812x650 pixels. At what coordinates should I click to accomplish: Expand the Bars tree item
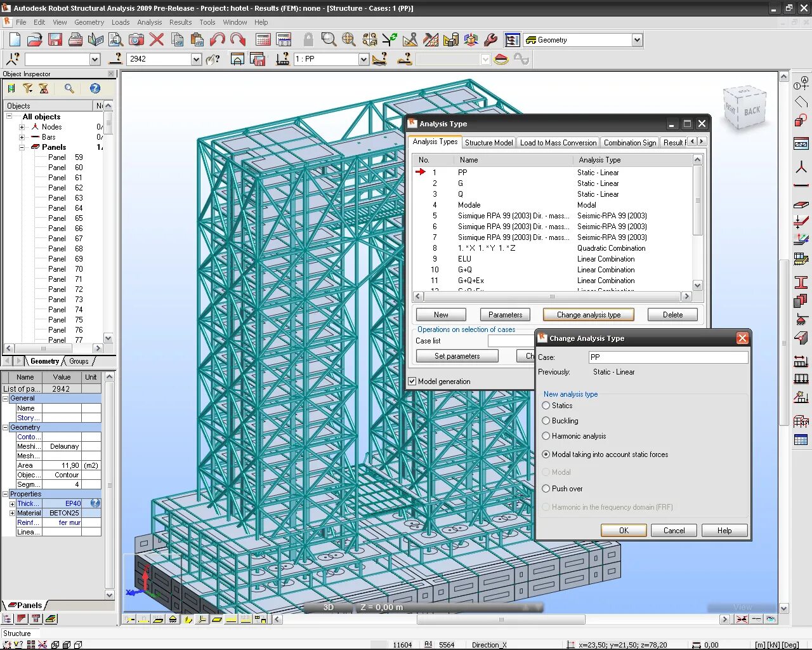point(22,137)
